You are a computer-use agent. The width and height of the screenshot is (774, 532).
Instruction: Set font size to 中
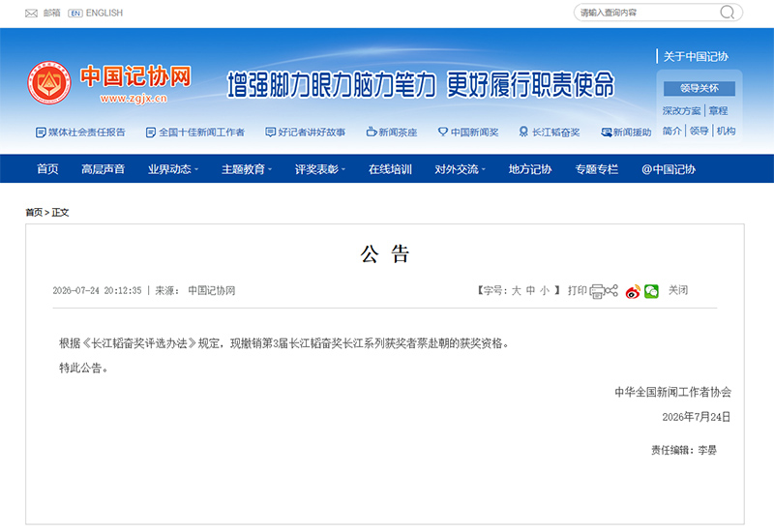point(530,290)
